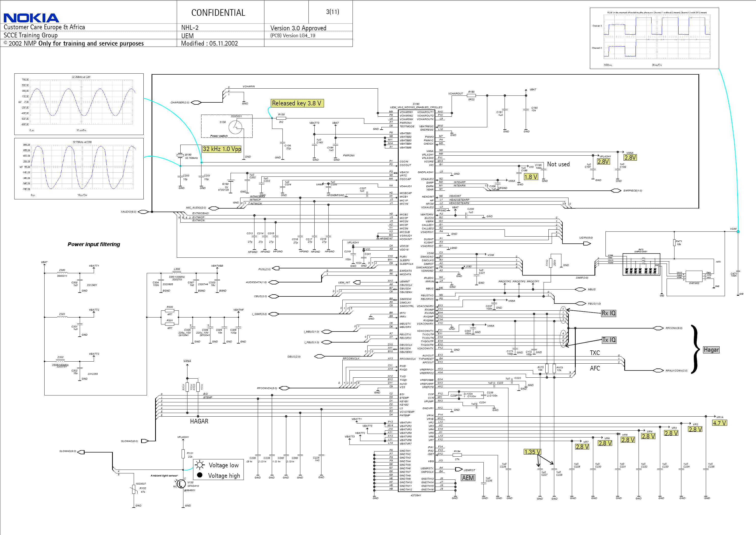Image resolution: width=756 pixels, height=535 pixels.
Task: Click the RFCONV(9:0) port connector symbol
Action: (658, 328)
